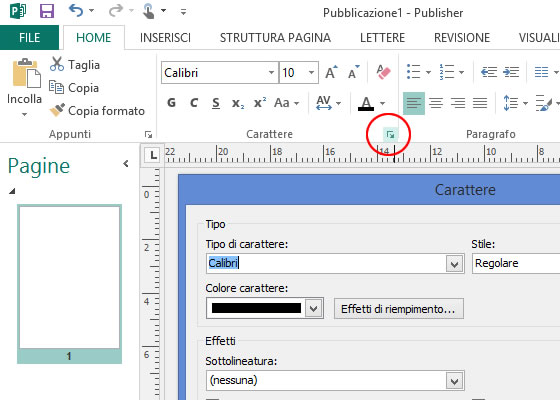This screenshot has height=400, width=560.
Task: Click the Copia button
Action: tap(74, 88)
